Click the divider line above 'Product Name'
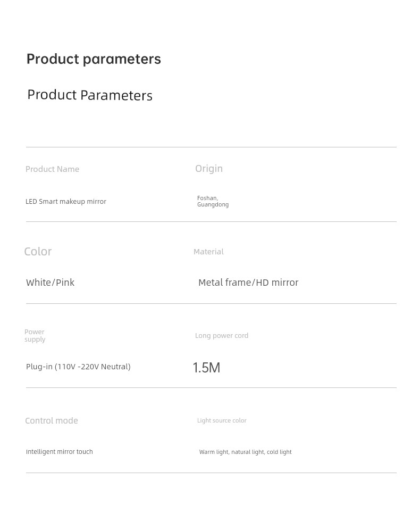 point(211,147)
